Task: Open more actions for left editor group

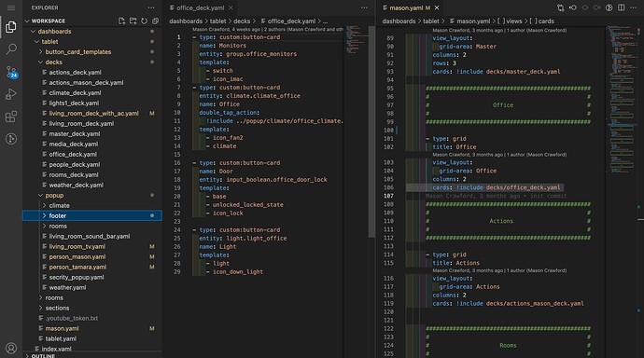Action: (364, 7)
